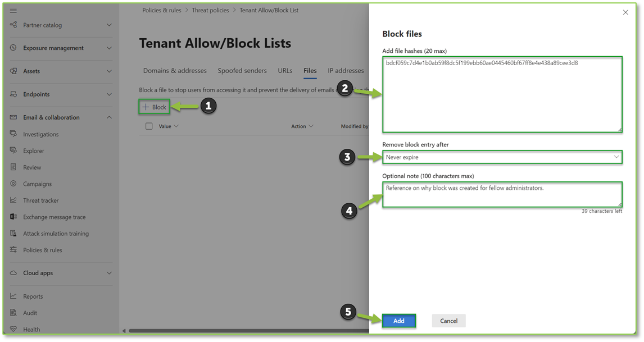The image size is (644, 342).
Task: Click inside the Add file hashes textbox
Action: click(502, 94)
